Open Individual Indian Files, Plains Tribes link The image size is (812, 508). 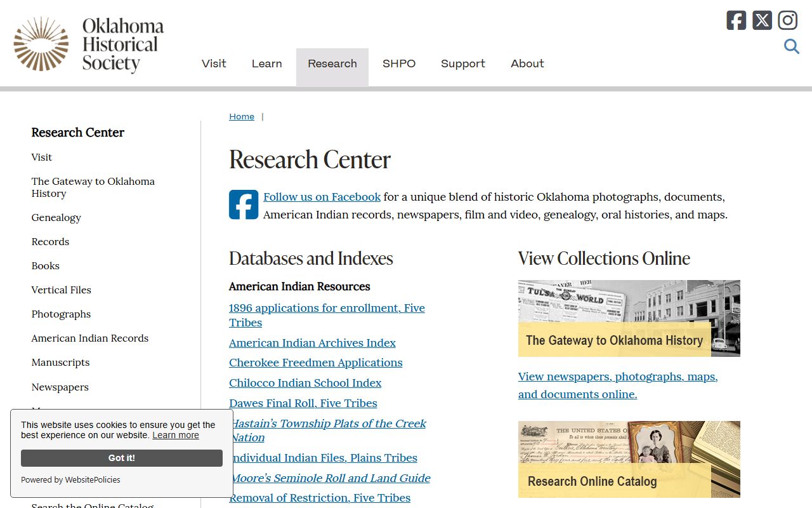pos(323,458)
